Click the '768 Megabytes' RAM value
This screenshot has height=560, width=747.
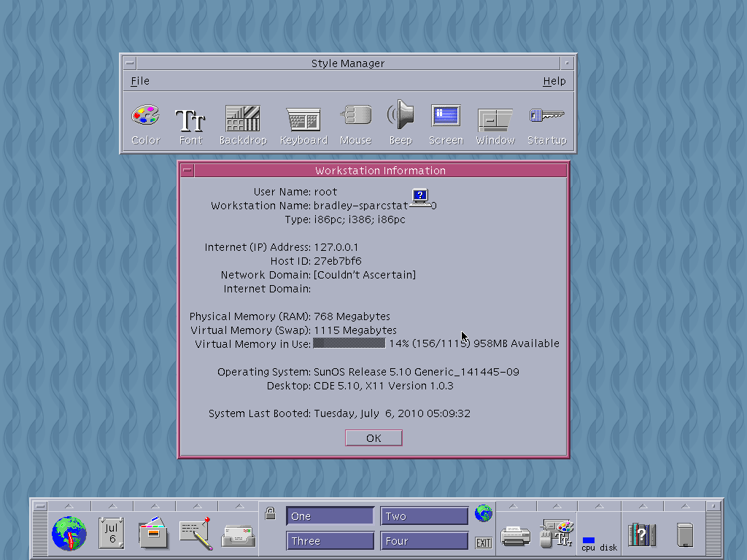pyautogui.click(x=352, y=316)
